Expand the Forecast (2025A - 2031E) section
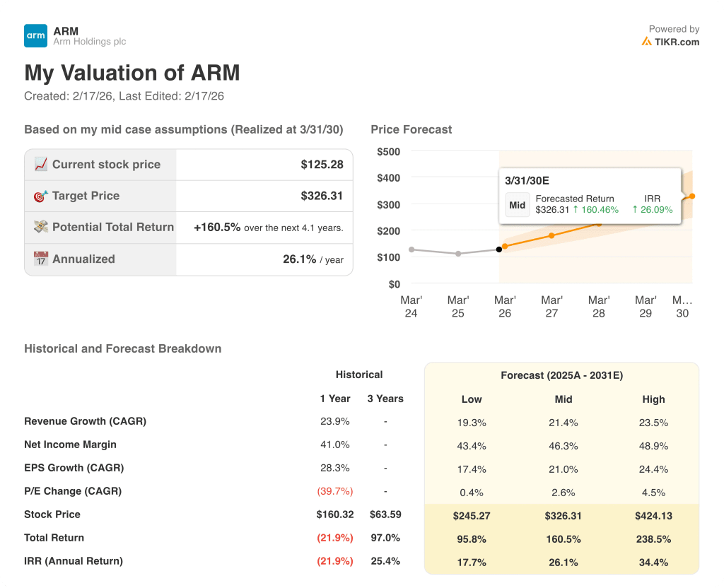 coord(564,375)
